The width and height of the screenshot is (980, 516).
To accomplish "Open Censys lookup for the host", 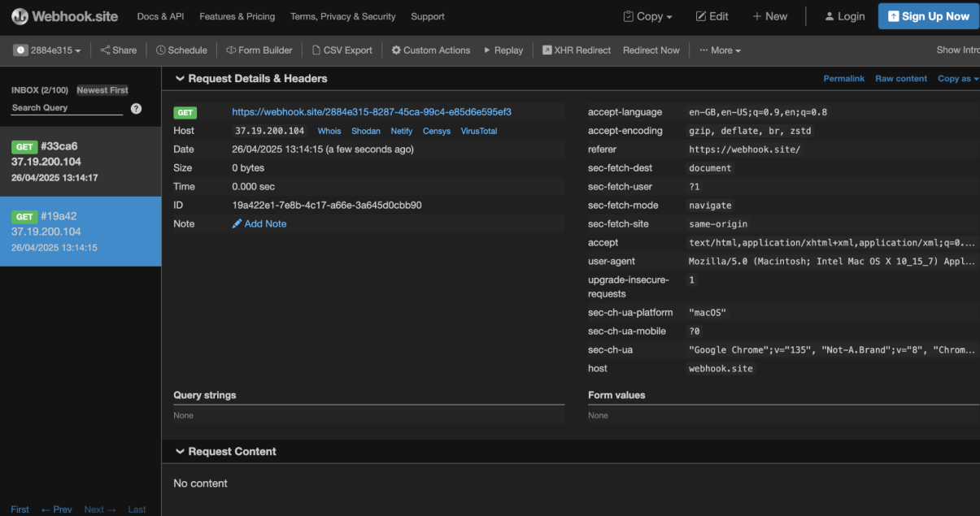I will pos(437,131).
